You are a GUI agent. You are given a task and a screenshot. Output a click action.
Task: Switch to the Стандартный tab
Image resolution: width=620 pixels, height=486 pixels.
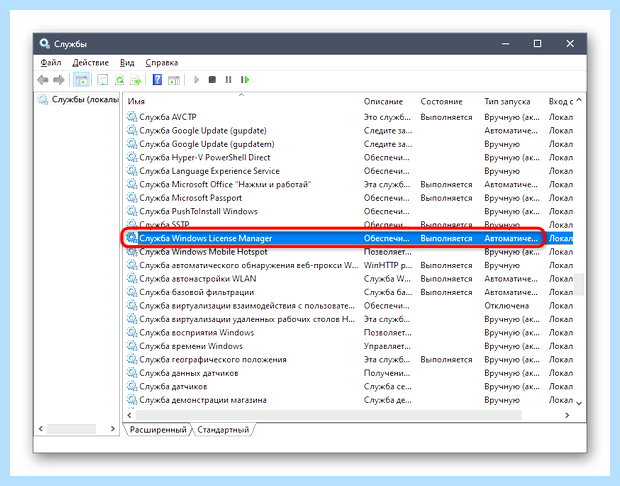coord(223,429)
